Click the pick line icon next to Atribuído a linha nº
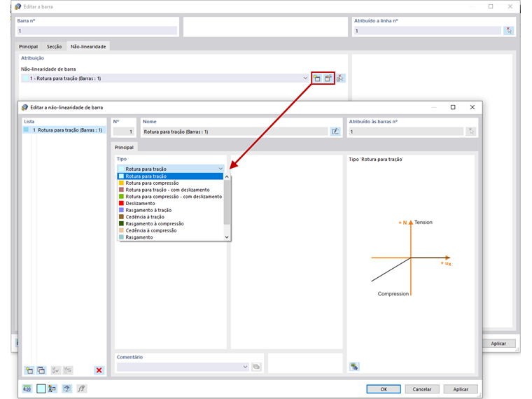The image size is (532, 399). 509,31
